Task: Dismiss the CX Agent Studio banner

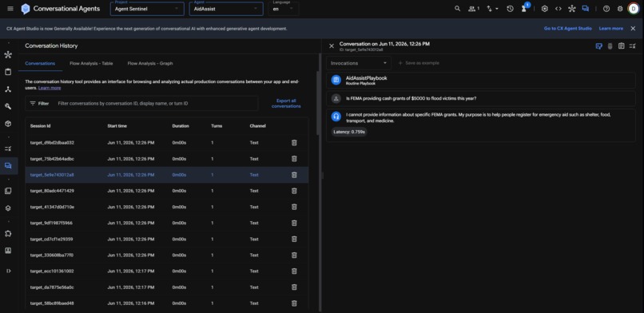Action: [633, 29]
